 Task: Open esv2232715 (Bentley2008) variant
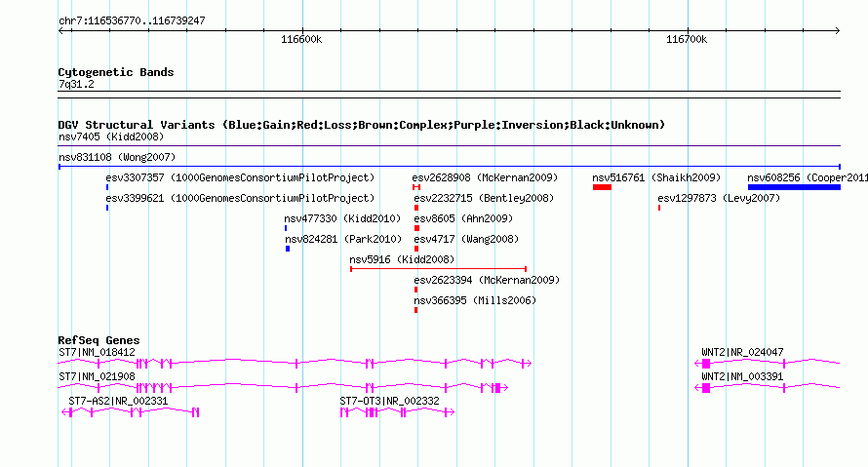click(x=484, y=198)
